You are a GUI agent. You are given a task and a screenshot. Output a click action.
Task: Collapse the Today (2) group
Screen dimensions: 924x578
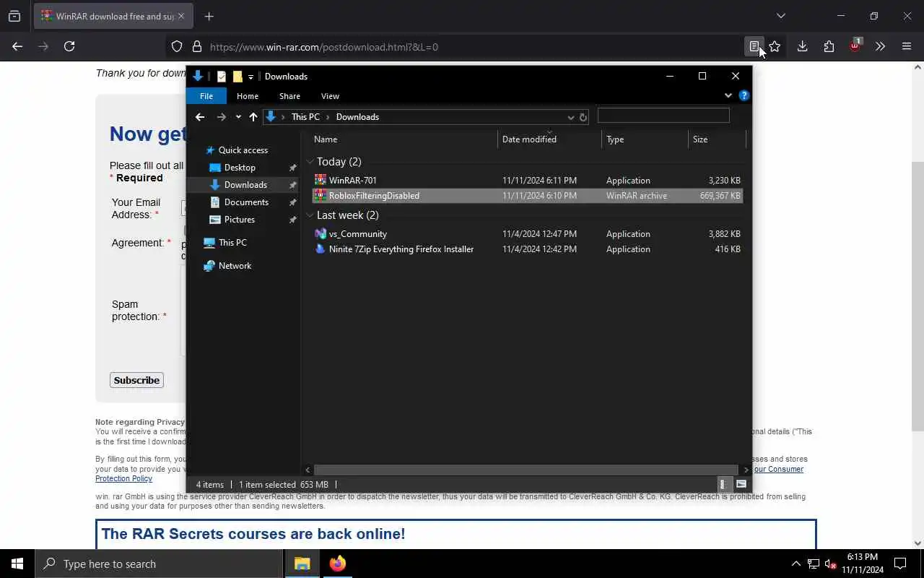click(310, 162)
